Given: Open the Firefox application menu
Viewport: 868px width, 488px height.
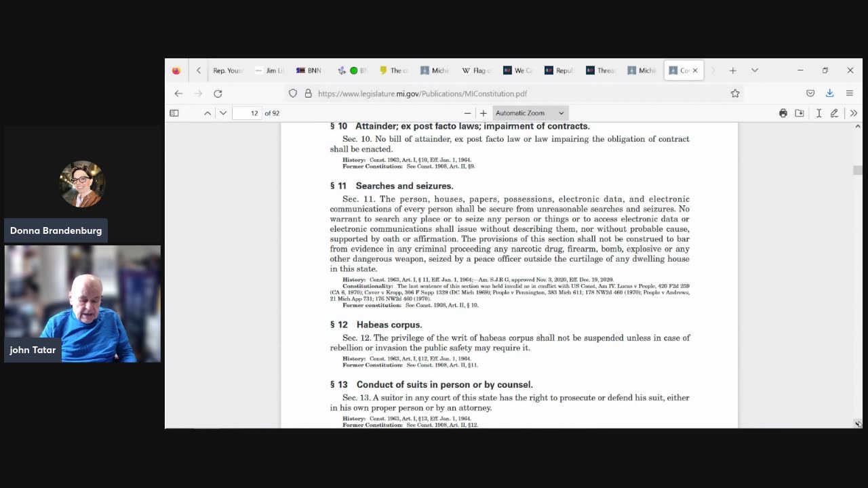Looking at the screenshot, I should [849, 94].
